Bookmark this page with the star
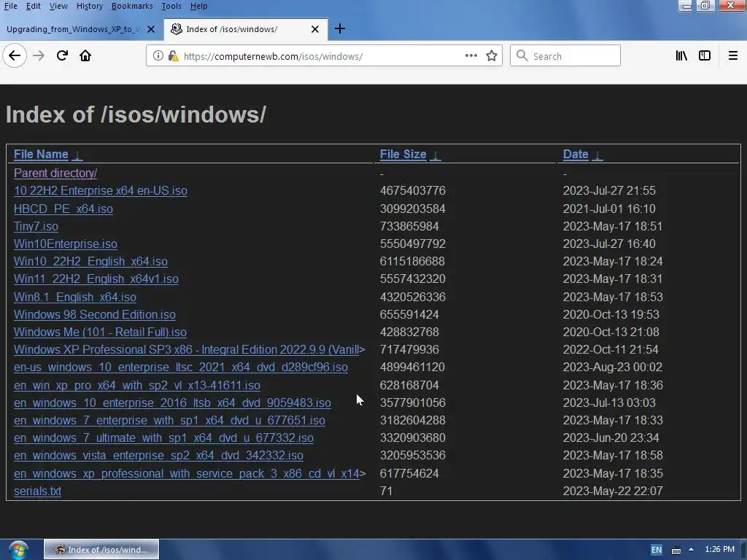The image size is (747, 560). tap(492, 55)
